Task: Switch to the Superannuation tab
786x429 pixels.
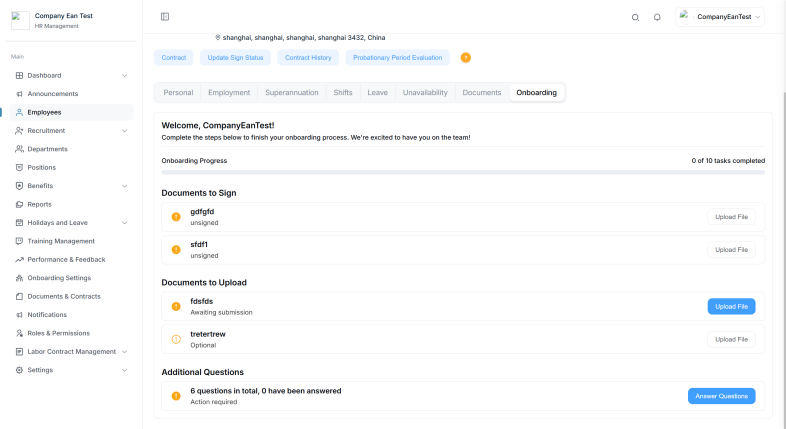Action: (292, 93)
